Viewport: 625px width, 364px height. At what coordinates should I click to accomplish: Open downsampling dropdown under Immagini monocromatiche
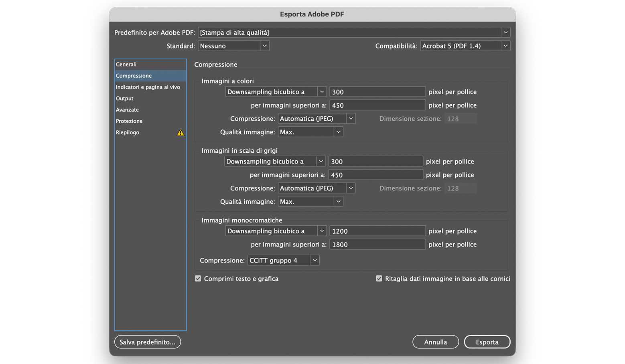(x=276, y=231)
